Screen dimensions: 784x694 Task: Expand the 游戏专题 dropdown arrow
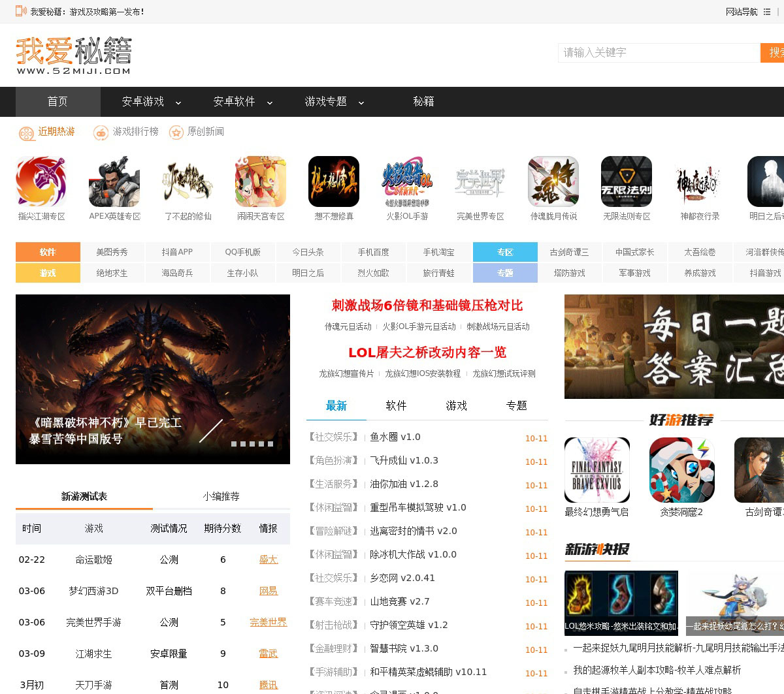[361, 103]
